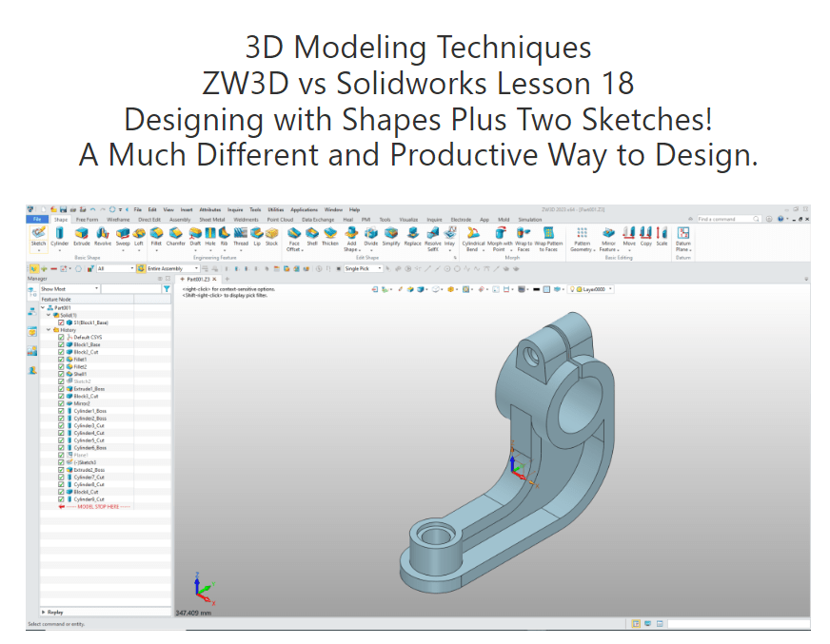The height and width of the screenshot is (644, 830).
Task: Uncheck the Fillet1 feature checkbox
Action: (x=62, y=360)
